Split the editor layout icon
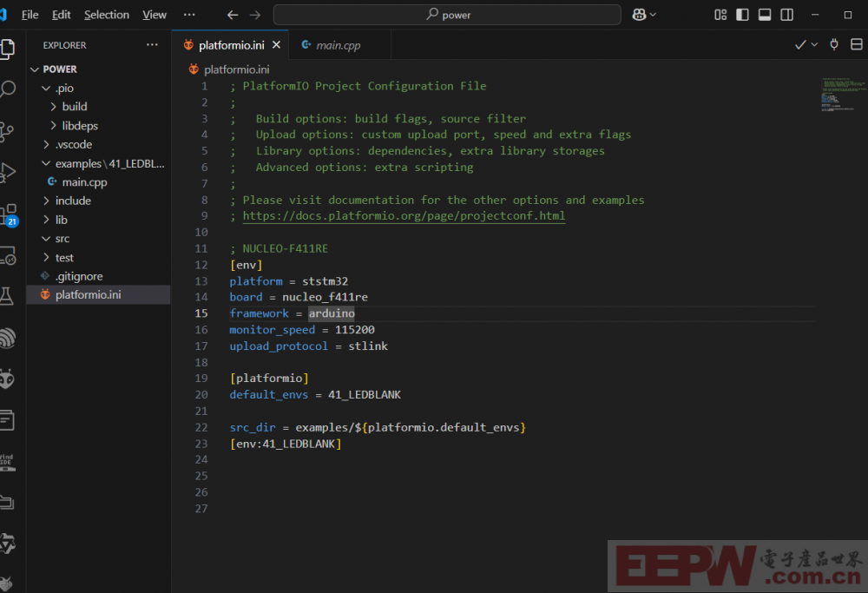This screenshot has width=868, height=593. 857,44
